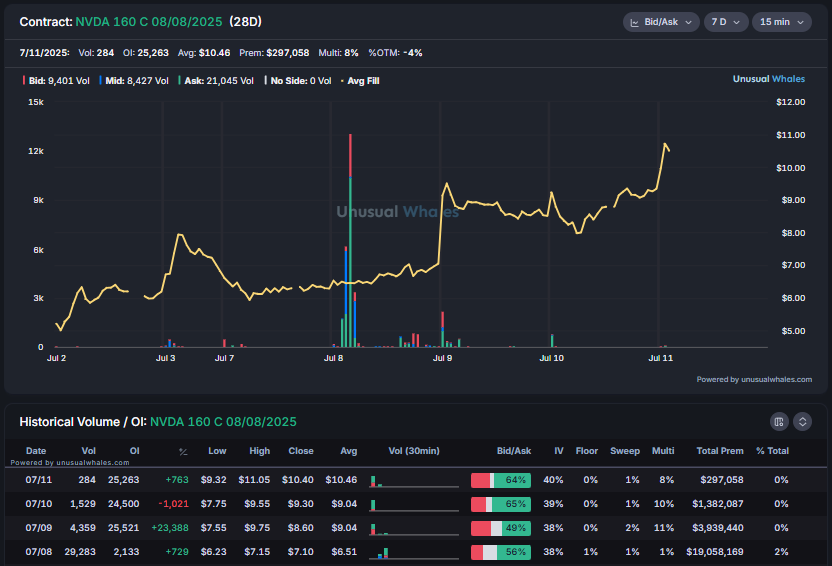Screen dimensions: 832x566
Task: Sort table by OI column header
Action: [x=135, y=451]
